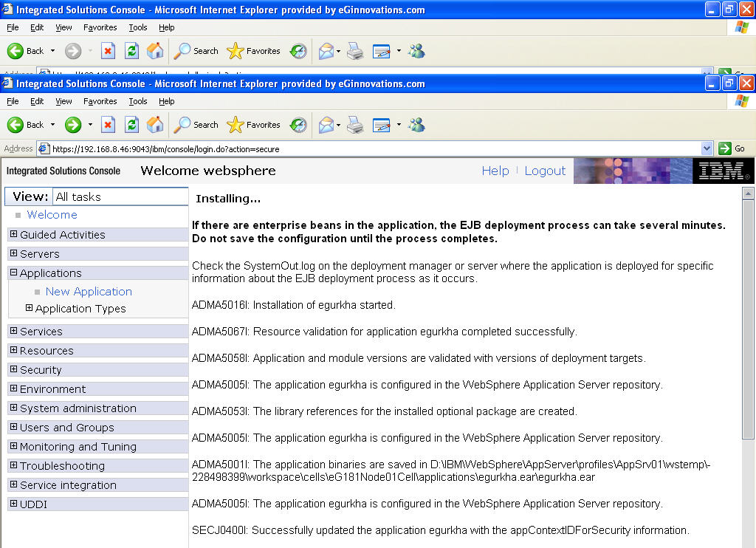Screen dimensions: 756x548
Task: Click the Back arrow in the front browser window
Action: (x=16, y=125)
